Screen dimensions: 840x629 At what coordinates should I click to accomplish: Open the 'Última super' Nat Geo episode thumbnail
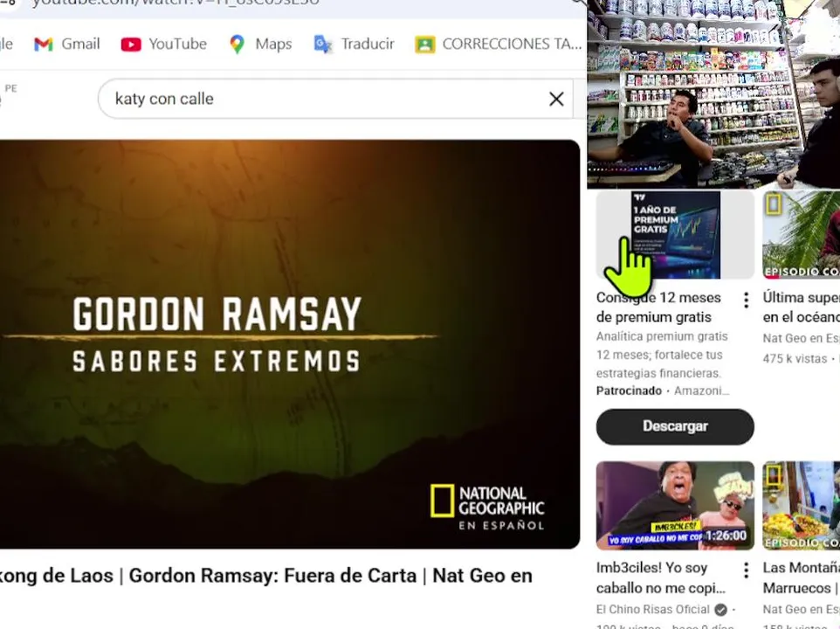tap(802, 235)
